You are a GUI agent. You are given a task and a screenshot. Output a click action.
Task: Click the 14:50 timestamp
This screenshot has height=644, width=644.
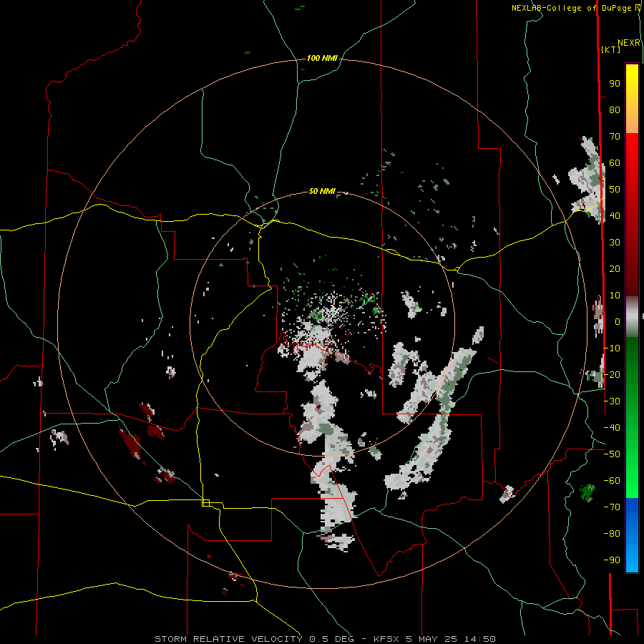click(x=480, y=639)
